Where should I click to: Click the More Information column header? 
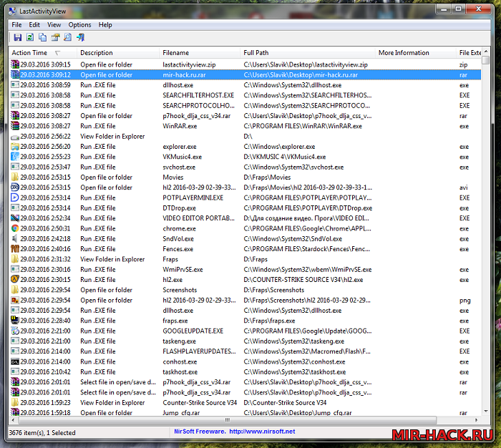[404, 53]
